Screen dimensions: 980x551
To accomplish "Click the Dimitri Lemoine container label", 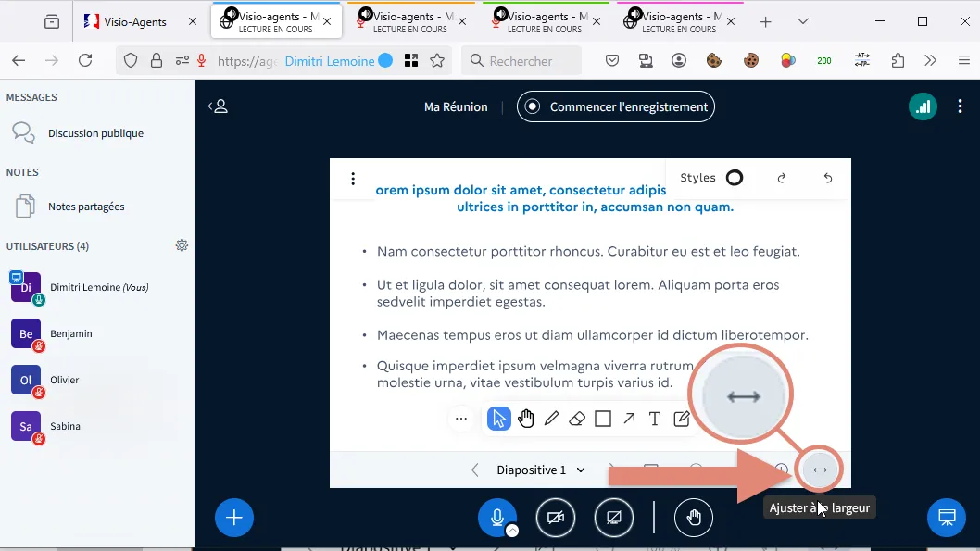I will pos(339,60).
